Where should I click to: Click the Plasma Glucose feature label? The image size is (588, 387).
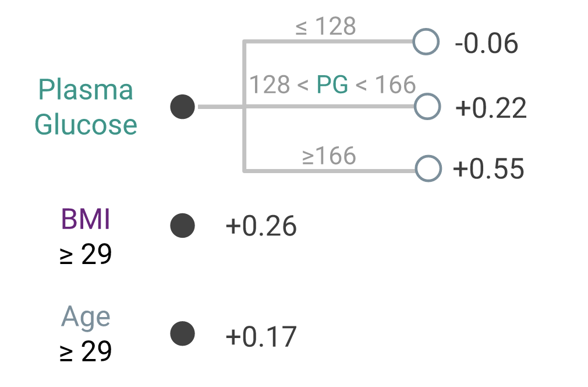86,107
